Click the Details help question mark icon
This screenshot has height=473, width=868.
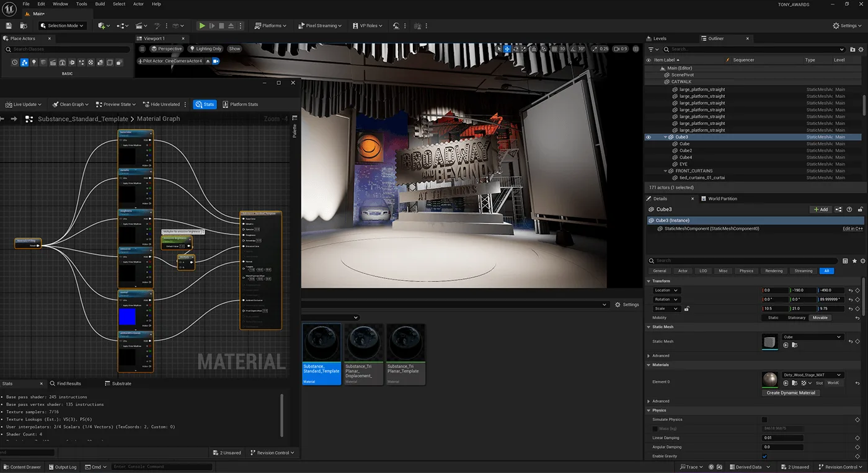(x=849, y=210)
